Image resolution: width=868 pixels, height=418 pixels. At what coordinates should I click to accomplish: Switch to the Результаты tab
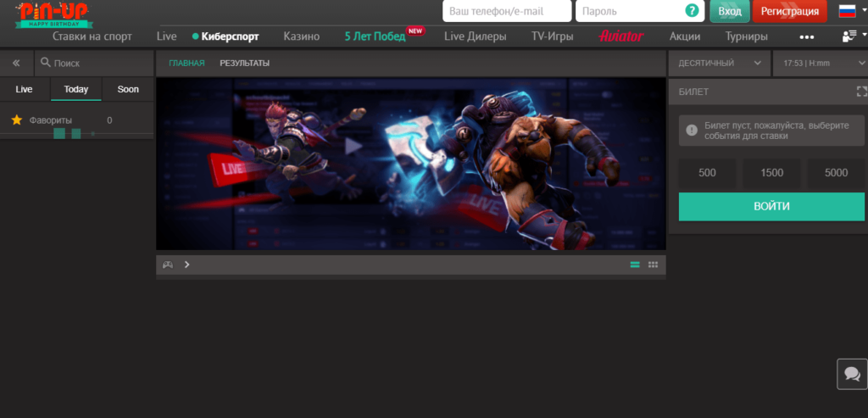pyautogui.click(x=245, y=63)
